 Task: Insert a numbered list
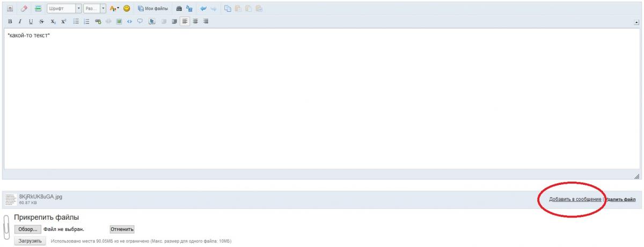pos(86,21)
